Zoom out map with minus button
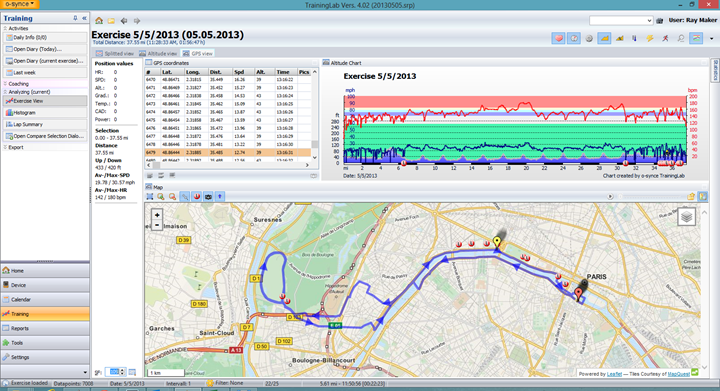This screenshot has width=720, height=391. [x=157, y=225]
